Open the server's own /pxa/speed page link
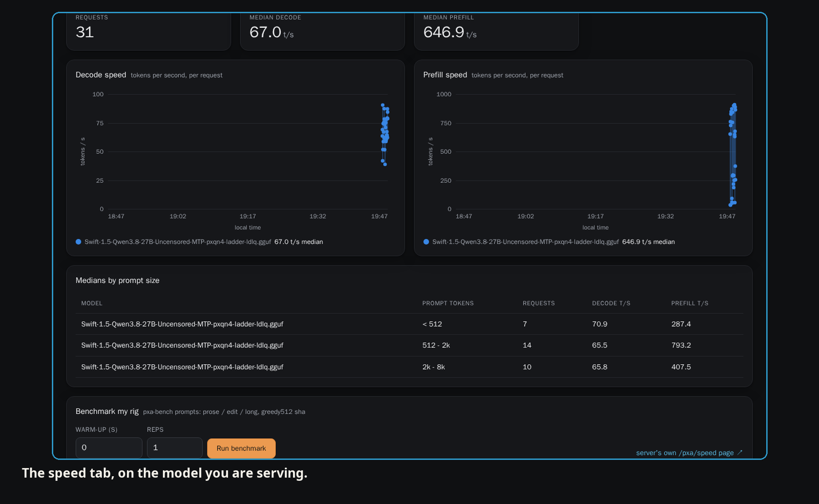Image resolution: width=819 pixels, height=504 pixels. point(689,453)
